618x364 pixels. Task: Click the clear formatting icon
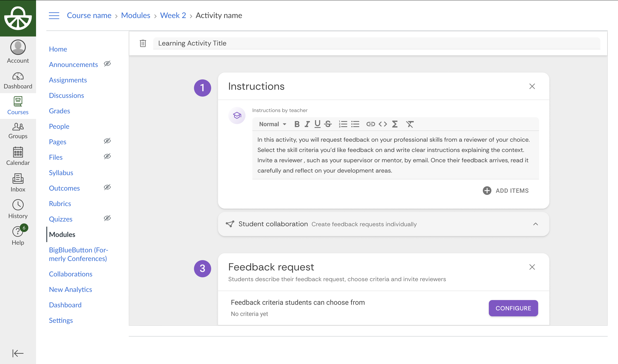[x=410, y=124]
